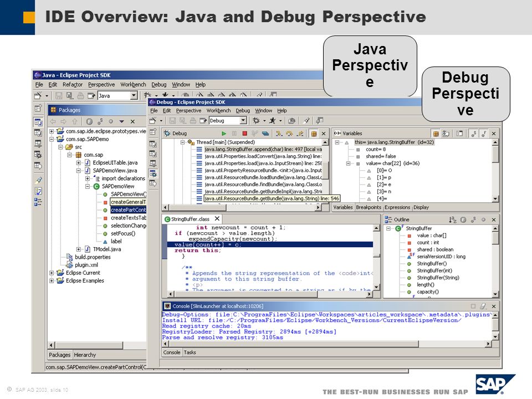
Task: Terminate the debug session with red square
Action: click(x=244, y=134)
